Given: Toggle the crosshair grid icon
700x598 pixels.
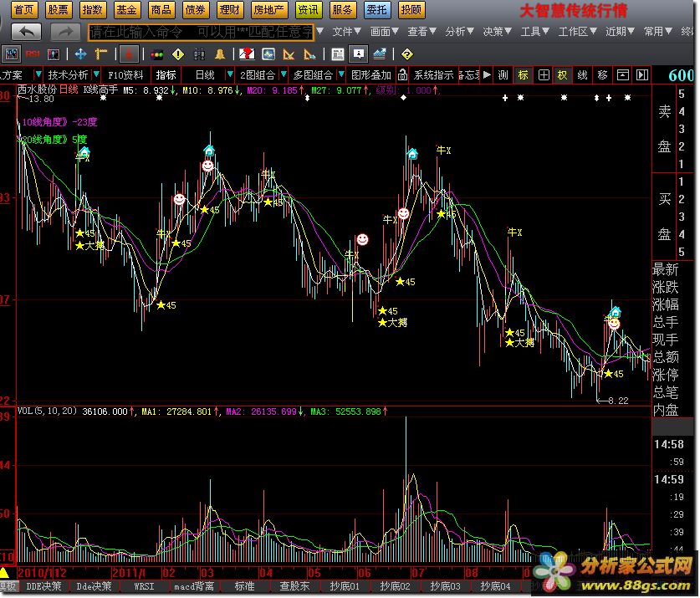Looking at the screenshot, I should [544, 75].
